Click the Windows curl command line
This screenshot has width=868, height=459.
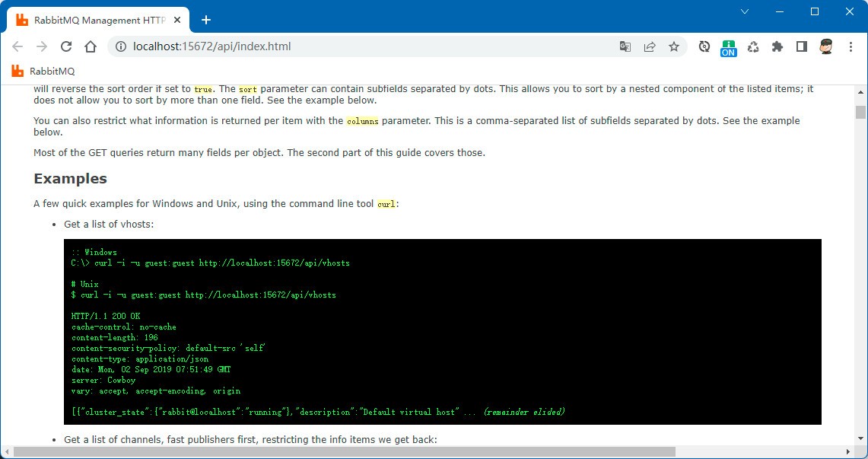[211, 263]
